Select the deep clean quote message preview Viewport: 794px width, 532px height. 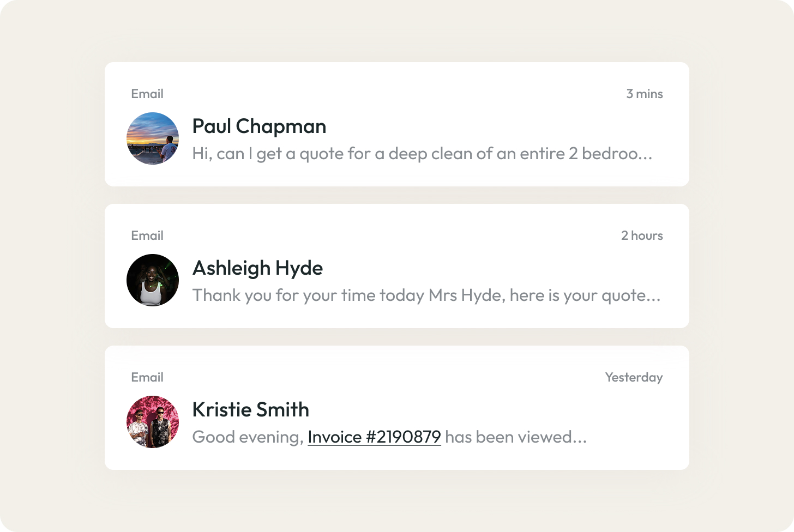(x=422, y=154)
